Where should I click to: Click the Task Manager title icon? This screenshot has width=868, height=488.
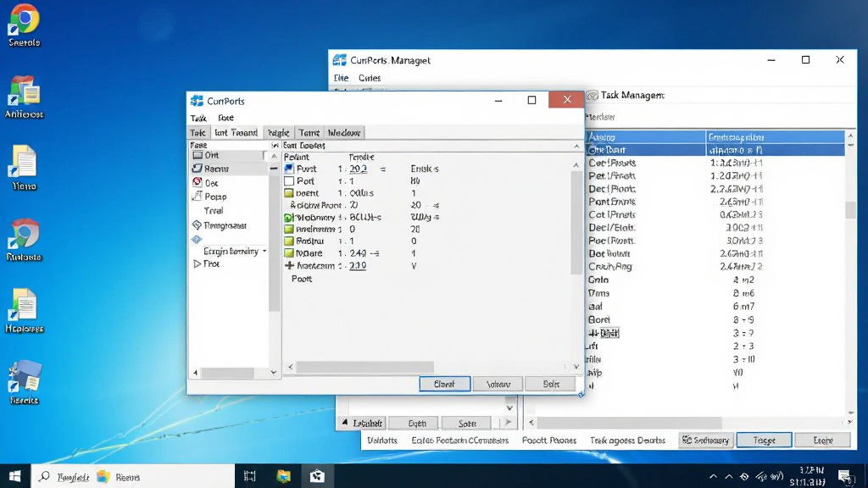click(x=593, y=95)
